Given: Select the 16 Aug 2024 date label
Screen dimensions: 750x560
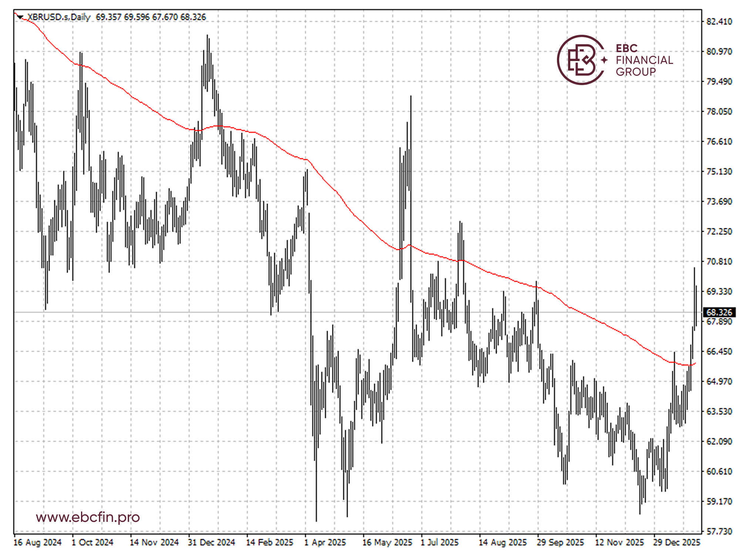Looking at the screenshot, I should click(37, 543).
